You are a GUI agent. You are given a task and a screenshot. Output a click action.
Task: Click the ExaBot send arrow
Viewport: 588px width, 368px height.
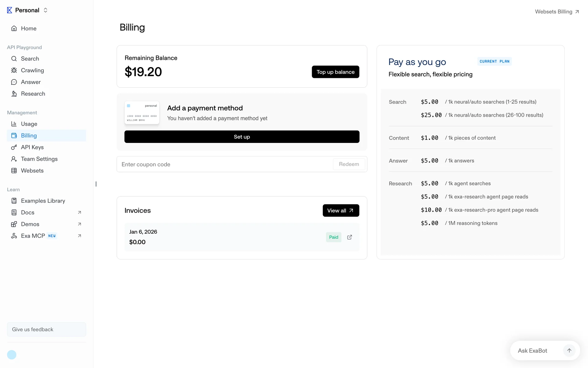[x=569, y=351]
